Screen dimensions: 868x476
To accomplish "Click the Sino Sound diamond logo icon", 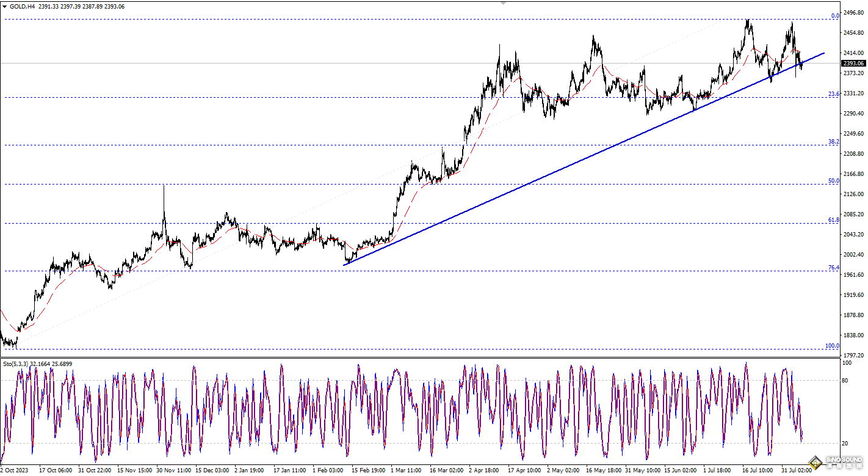I will tap(816, 463).
